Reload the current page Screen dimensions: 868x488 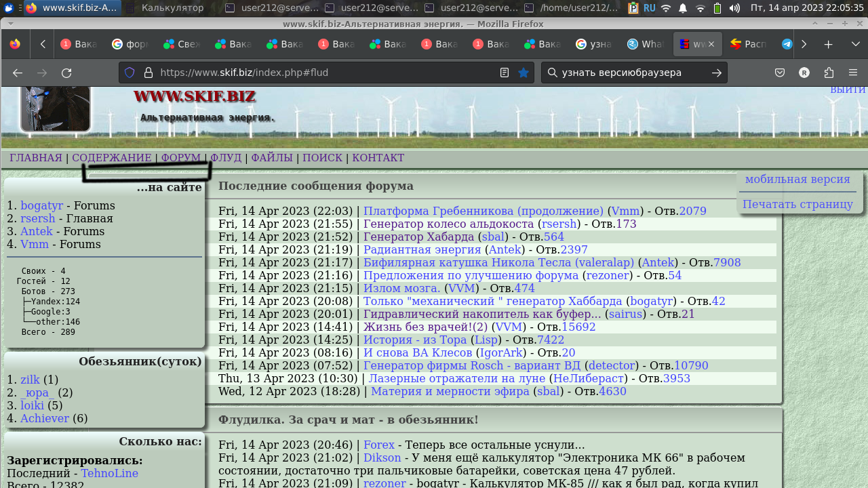tap(66, 73)
